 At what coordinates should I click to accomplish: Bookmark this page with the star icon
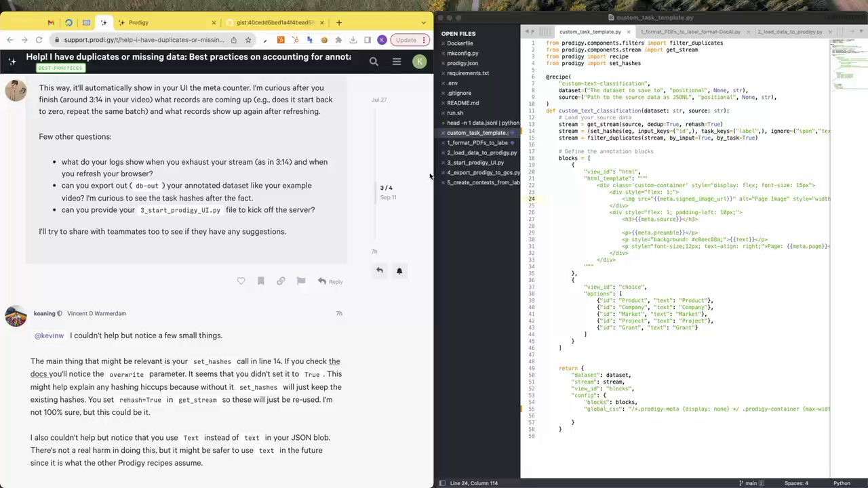[248, 40]
